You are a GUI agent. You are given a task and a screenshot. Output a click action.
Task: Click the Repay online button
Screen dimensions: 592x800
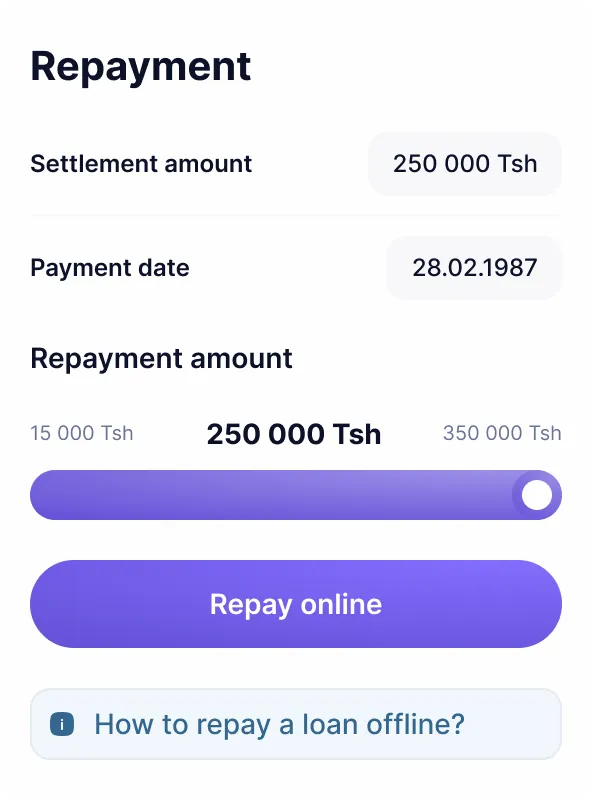pos(296,604)
